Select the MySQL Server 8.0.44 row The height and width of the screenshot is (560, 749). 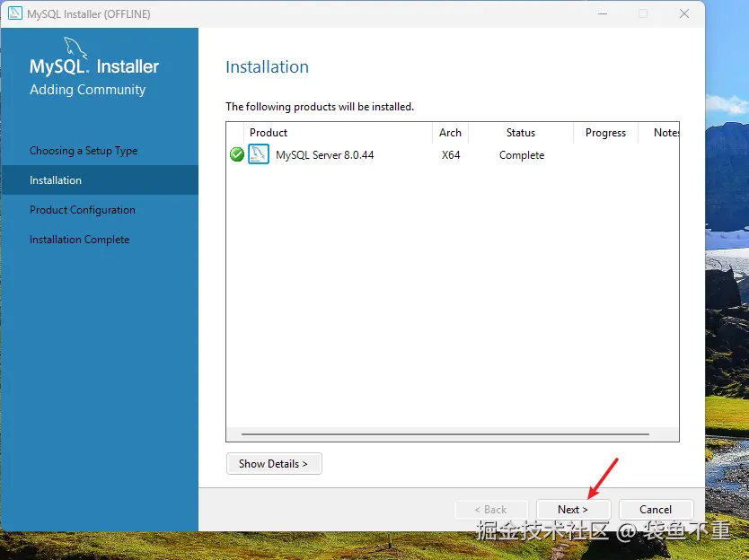453,154
